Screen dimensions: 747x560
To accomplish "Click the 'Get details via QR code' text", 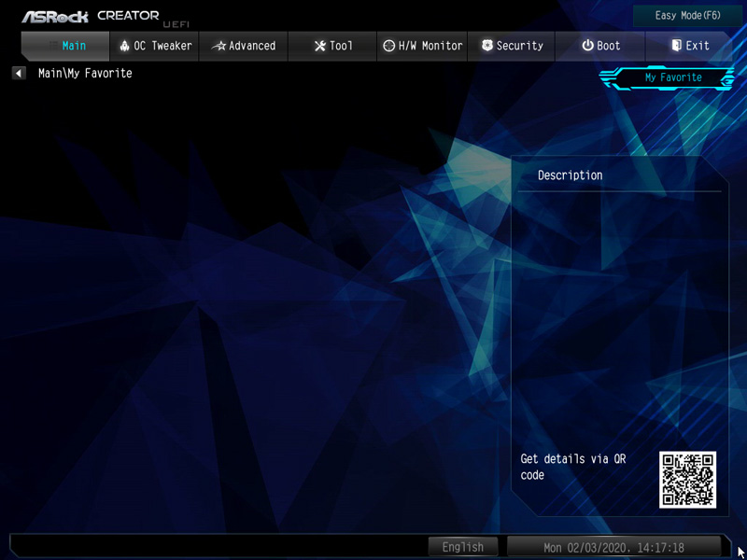I will tap(573, 467).
